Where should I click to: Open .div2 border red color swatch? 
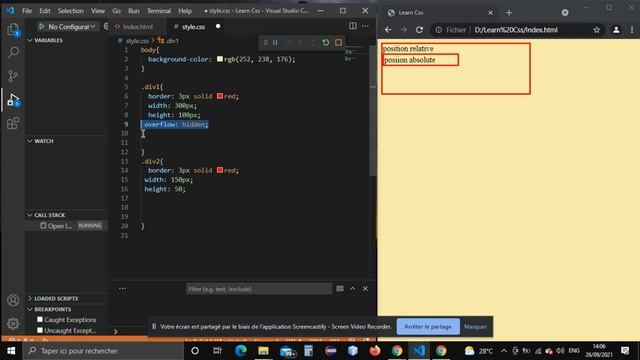220,170
